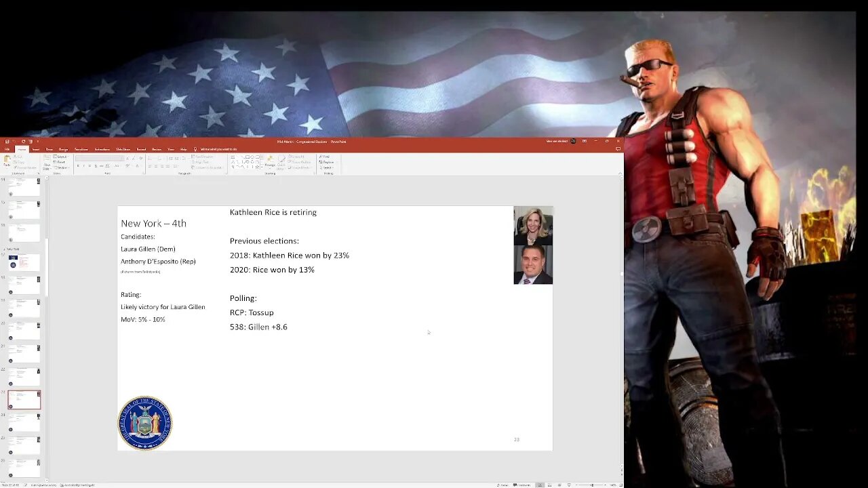
Task: Click the Layout button in the Slides group
Action: (60, 157)
